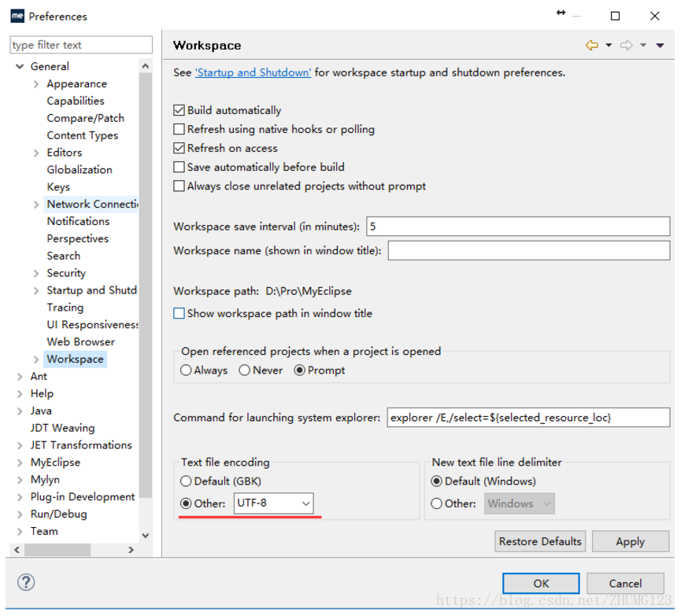Open the preferences page view menu triangle
Screen dimensions: 681x616
pyautogui.click(x=661, y=46)
